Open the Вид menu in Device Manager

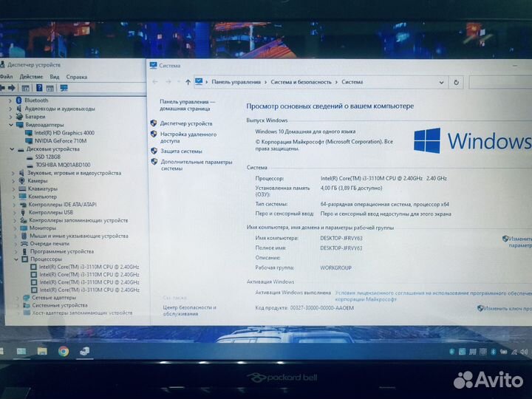tap(54, 77)
